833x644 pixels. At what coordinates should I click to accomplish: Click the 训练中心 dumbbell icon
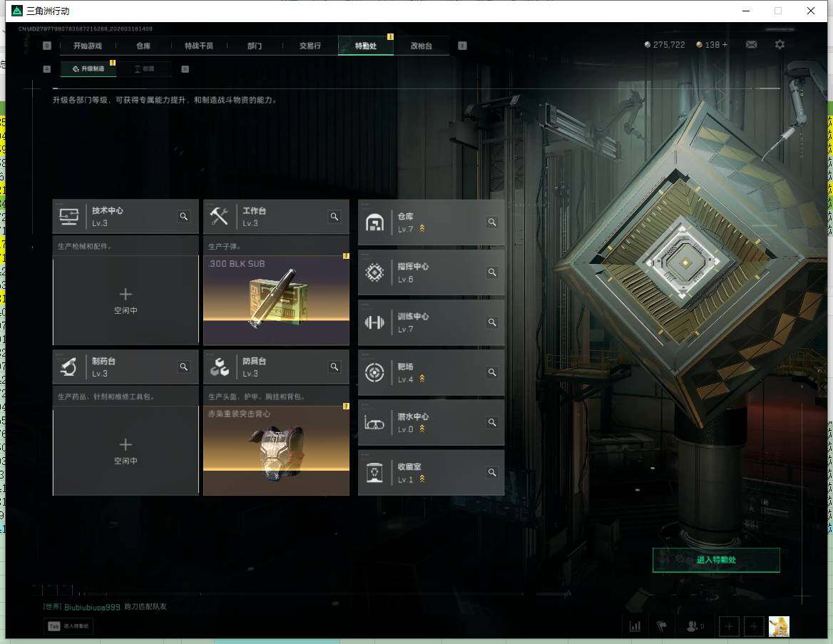pos(374,322)
